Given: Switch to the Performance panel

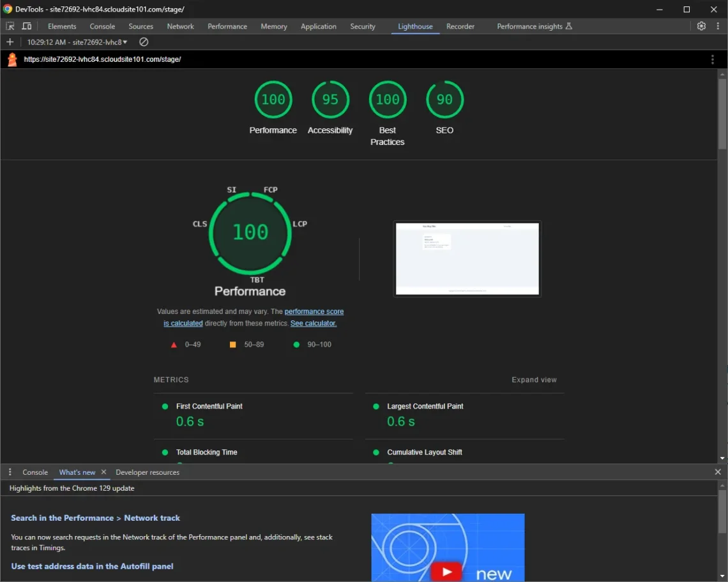Looking at the screenshot, I should 227,26.
